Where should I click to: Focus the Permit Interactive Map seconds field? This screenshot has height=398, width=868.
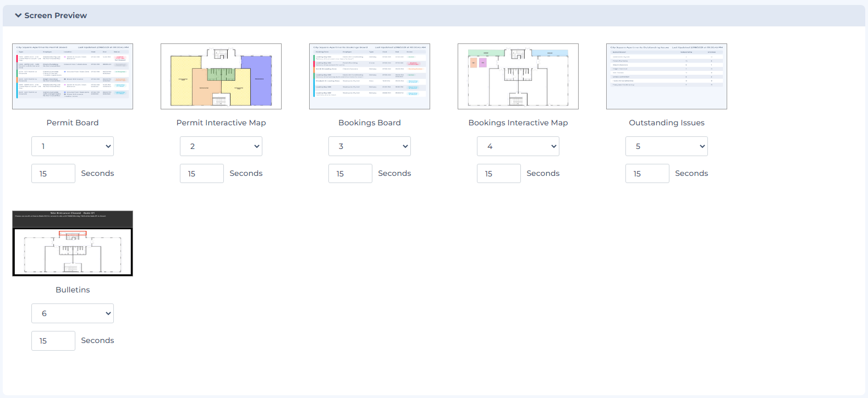coord(202,174)
